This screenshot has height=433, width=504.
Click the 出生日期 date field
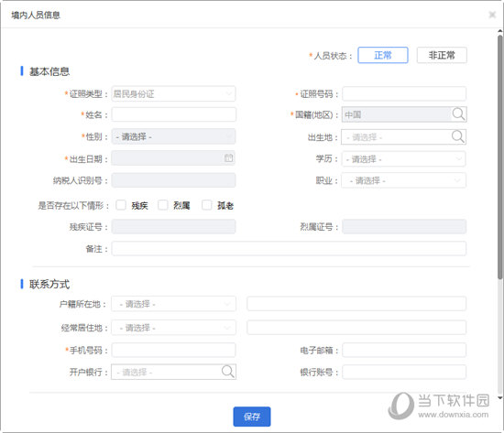click(173, 158)
